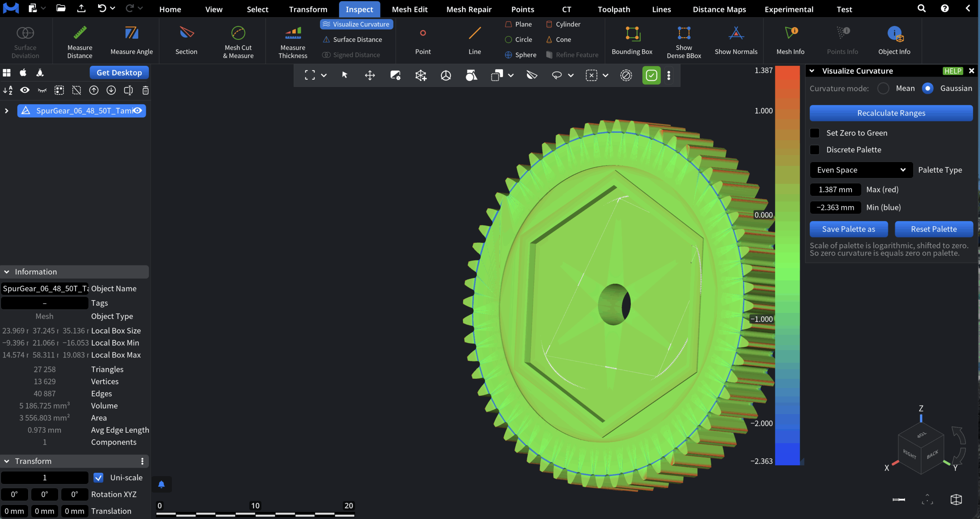Create a Bounding Box
980x519 pixels.
(631, 41)
